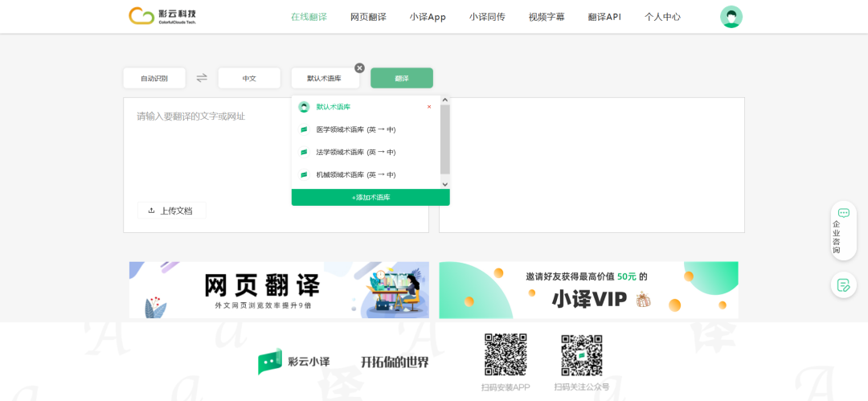868x401 pixels.
Task: Go to 在线翻译 tab
Action: pyautogui.click(x=309, y=17)
